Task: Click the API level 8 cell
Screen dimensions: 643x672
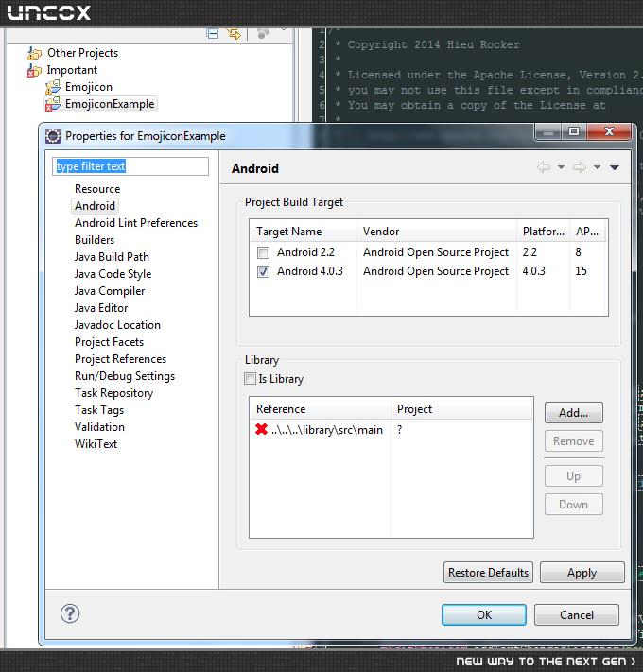Action: (579, 252)
